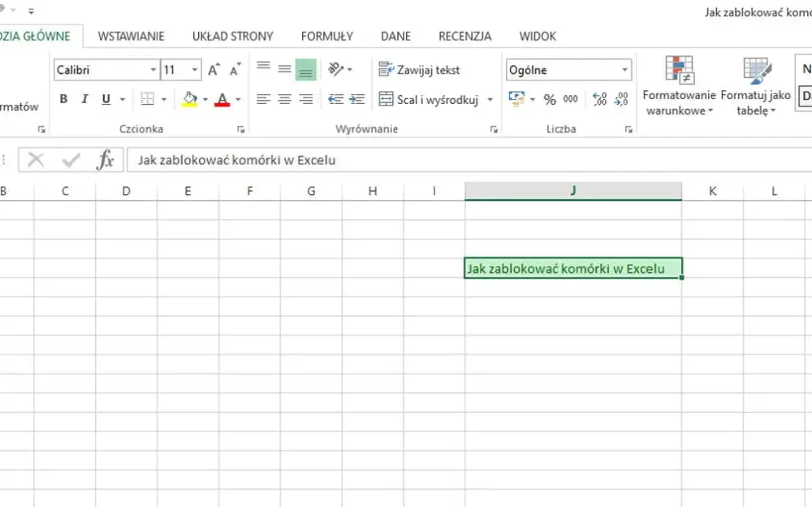
Task: Open the font size dropdown
Action: pos(195,70)
